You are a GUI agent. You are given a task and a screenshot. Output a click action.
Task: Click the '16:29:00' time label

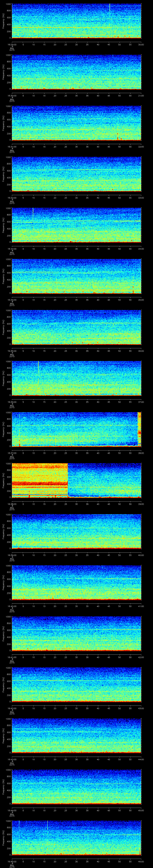12,44
